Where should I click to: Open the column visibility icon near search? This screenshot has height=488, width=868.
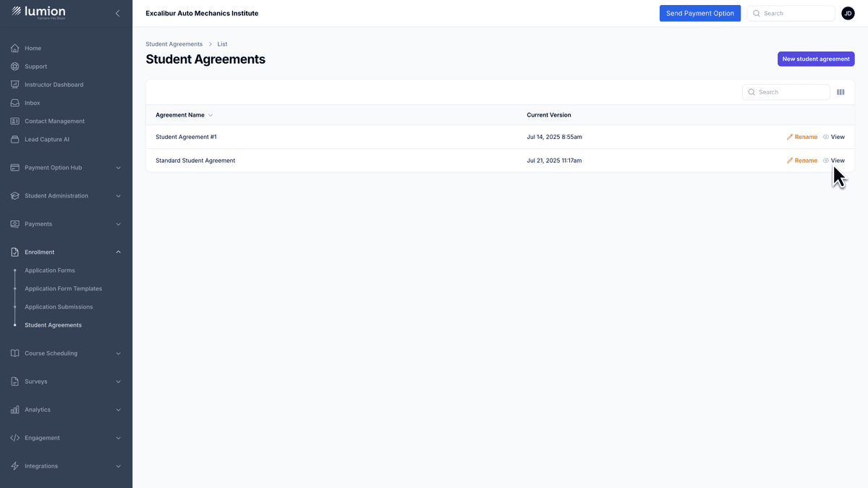pyautogui.click(x=841, y=92)
